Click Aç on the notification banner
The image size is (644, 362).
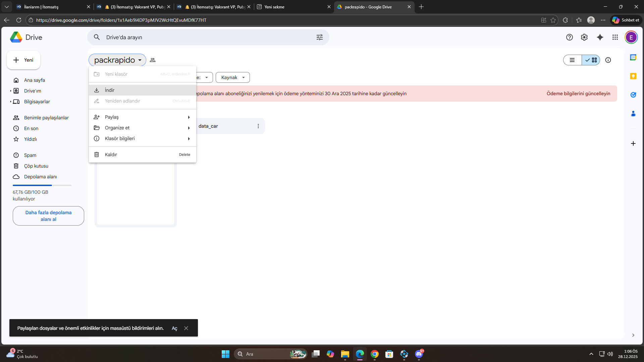click(174, 328)
